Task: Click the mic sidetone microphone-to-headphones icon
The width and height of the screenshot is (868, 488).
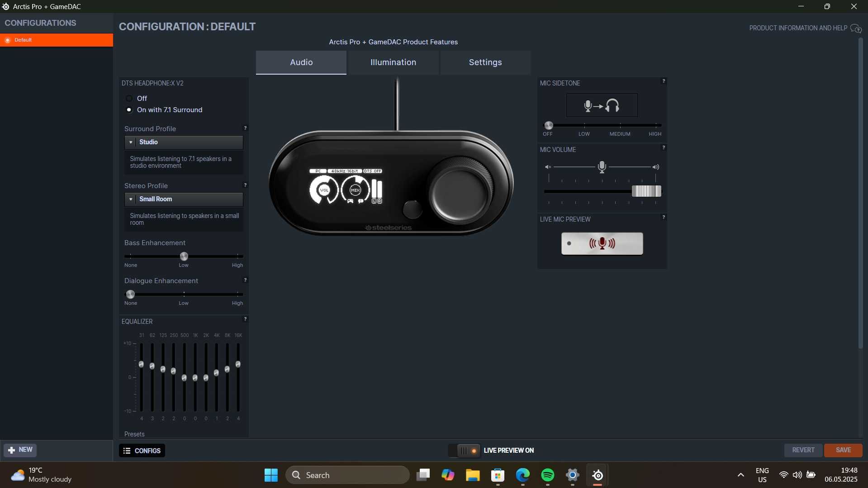Action: [x=602, y=105]
